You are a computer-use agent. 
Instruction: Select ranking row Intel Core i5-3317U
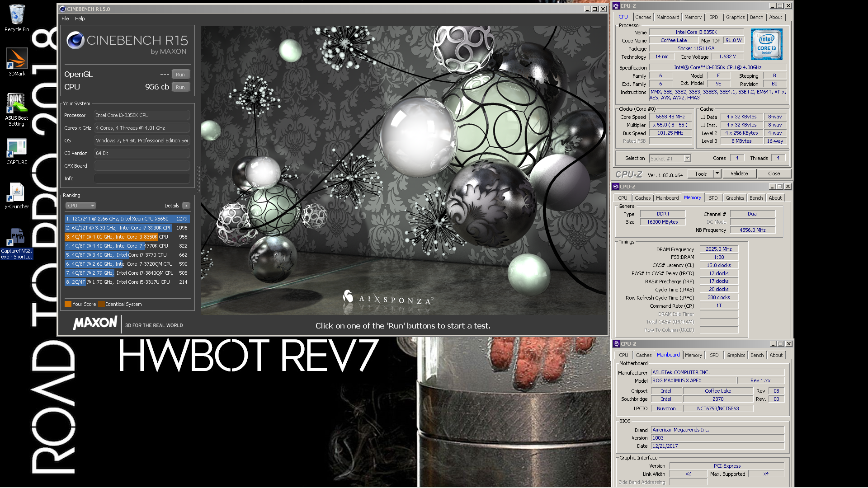click(127, 282)
